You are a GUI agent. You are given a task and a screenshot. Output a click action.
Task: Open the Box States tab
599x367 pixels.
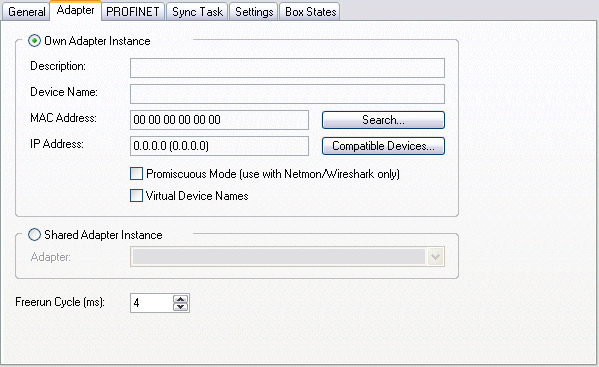click(310, 12)
